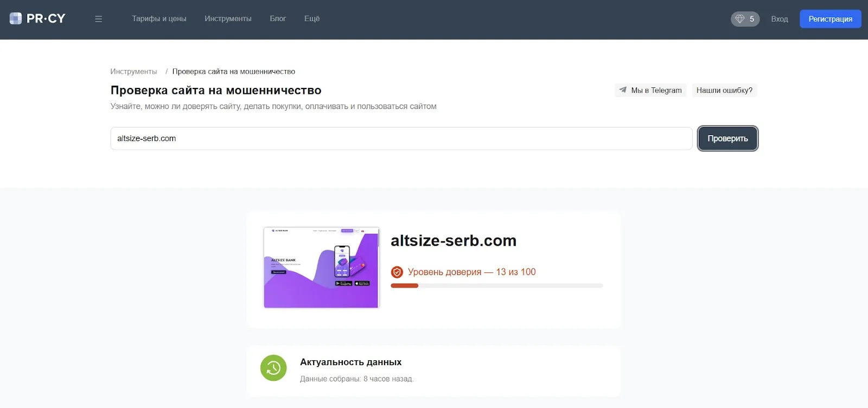The width and height of the screenshot is (868, 408).
Task: Click the green clock history icon
Action: point(273,368)
